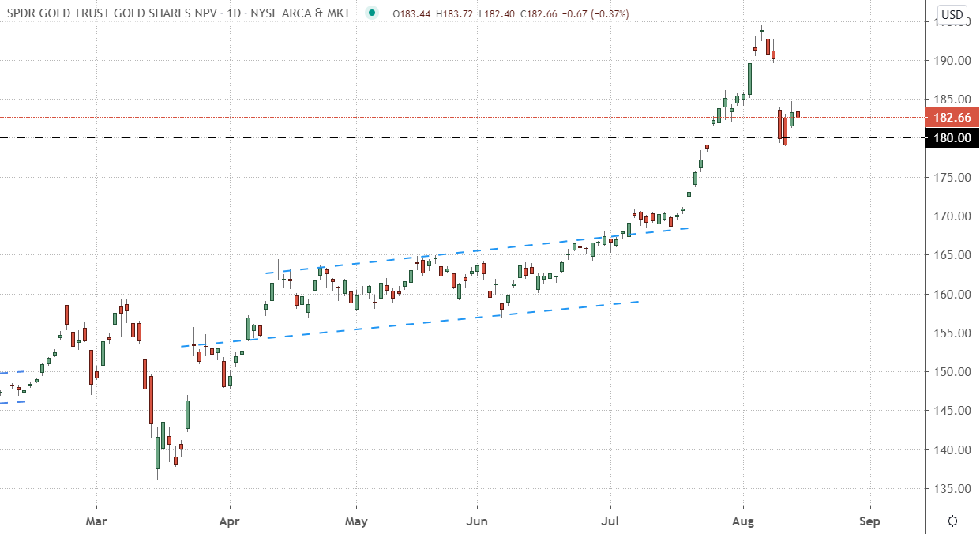The image size is (980, 534).
Task: Click the green market status dot
Action: pyautogui.click(x=373, y=13)
